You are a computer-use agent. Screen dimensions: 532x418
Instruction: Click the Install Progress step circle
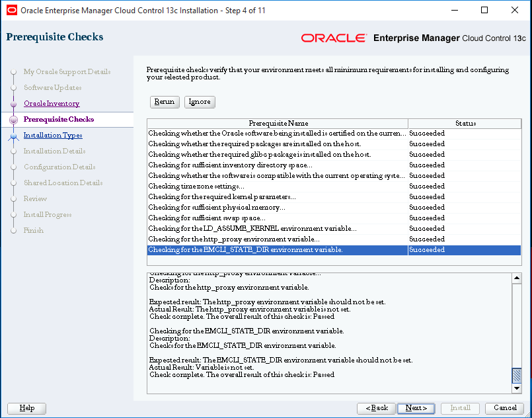click(15, 214)
